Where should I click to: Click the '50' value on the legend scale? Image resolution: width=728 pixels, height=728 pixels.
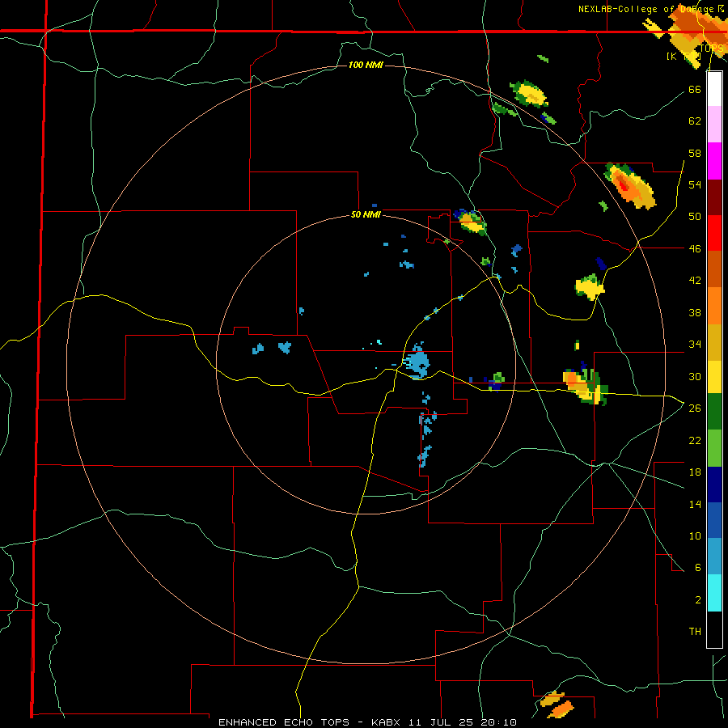click(695, 217)
